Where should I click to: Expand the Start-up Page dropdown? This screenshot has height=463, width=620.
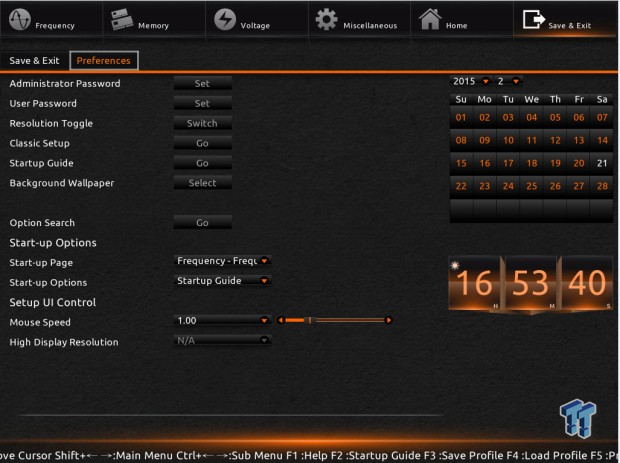point(222,261)
